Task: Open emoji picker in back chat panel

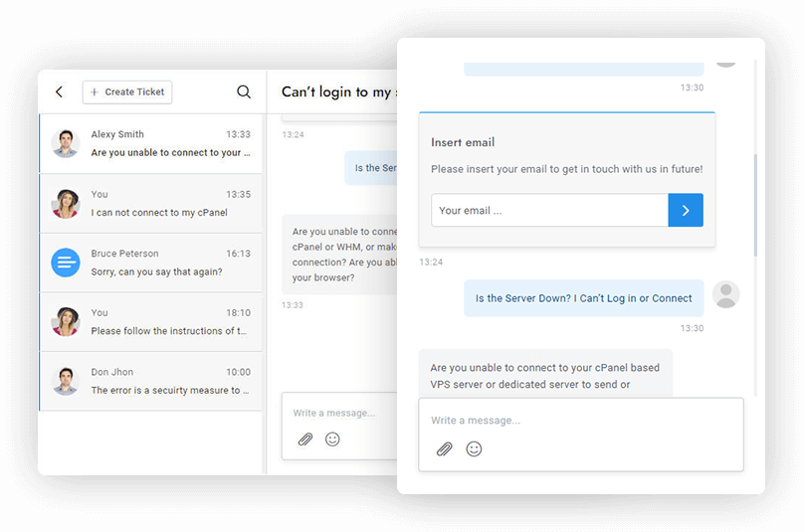Action: [x=332, y=439]
